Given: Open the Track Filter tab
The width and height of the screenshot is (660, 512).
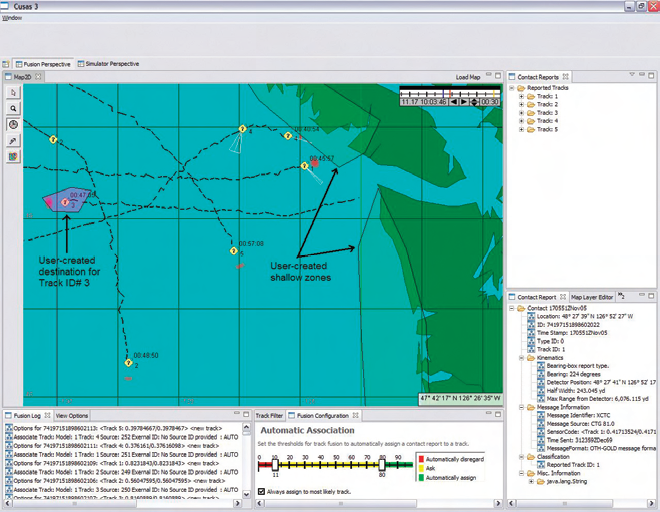Looking at the screenshot, I should tap(268, 415).
